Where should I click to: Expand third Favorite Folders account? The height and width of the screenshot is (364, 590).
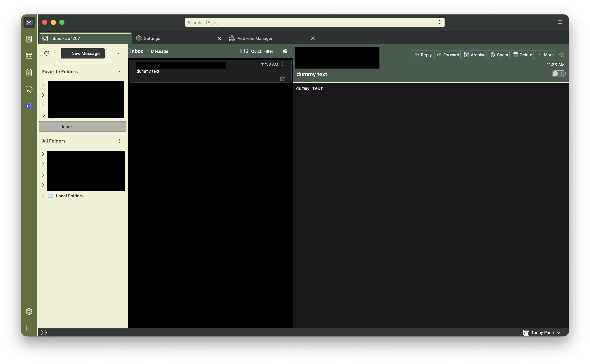coord(43,105)
